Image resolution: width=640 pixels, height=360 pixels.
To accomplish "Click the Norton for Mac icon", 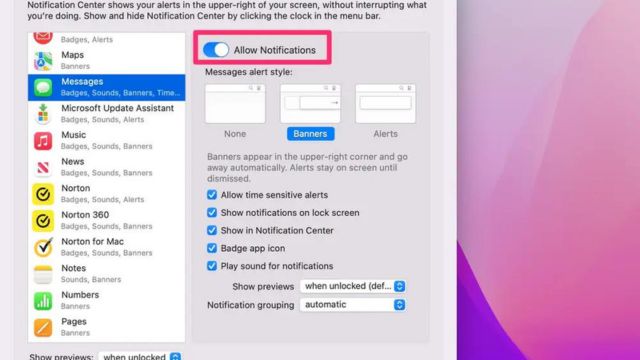I will (x=43, y=247).
